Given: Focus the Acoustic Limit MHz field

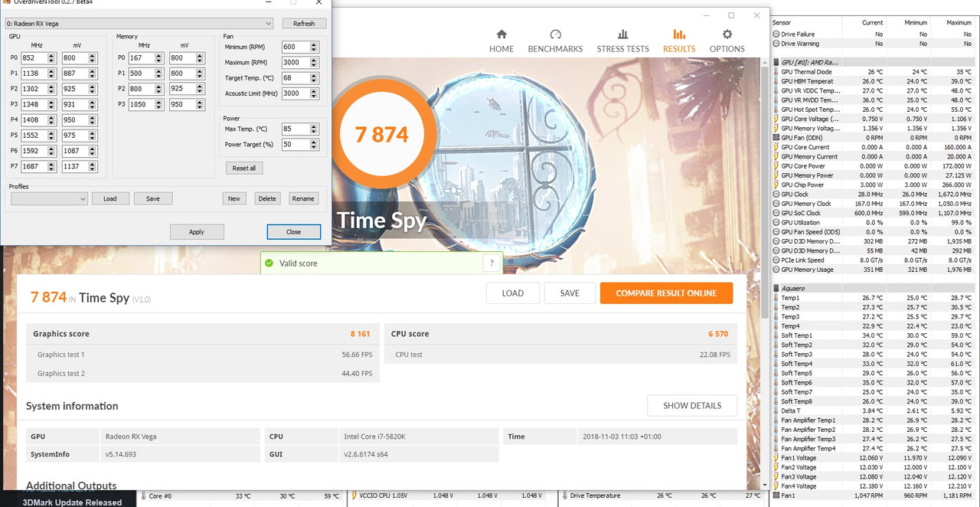Looking at the screenshot, I should pos(296,93).
